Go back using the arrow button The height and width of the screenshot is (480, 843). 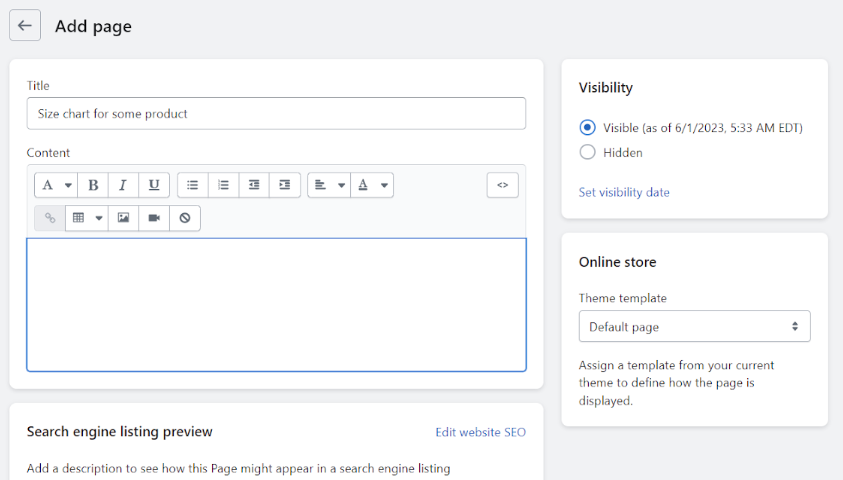pos(25,25)
